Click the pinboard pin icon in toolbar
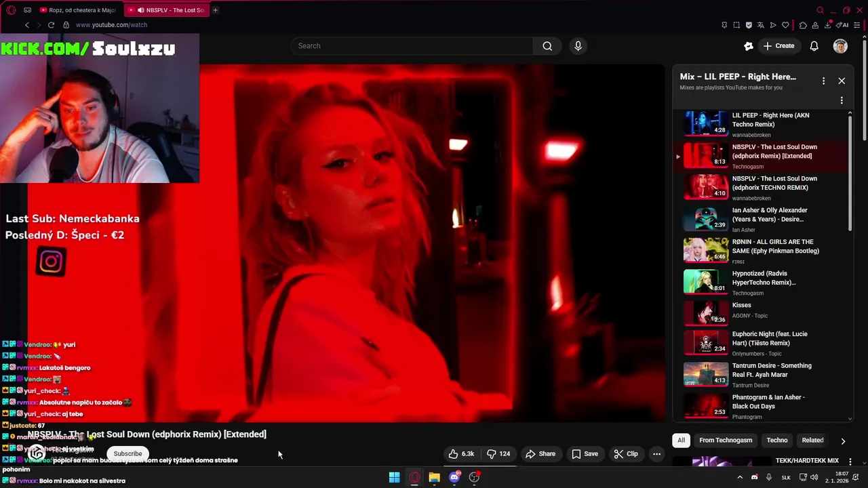 click(x=724, y=25)
